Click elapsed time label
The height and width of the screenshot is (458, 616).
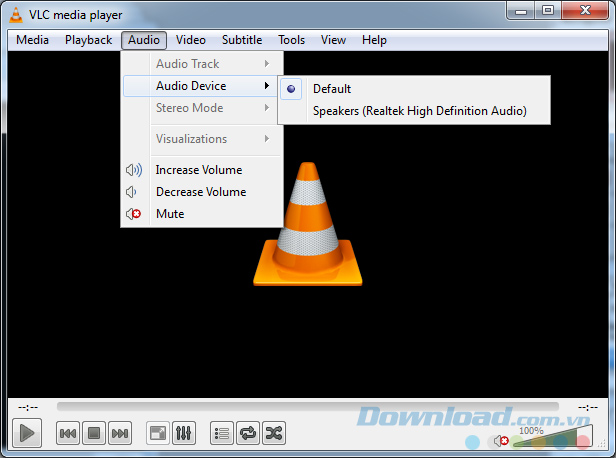tap(28, 408)
